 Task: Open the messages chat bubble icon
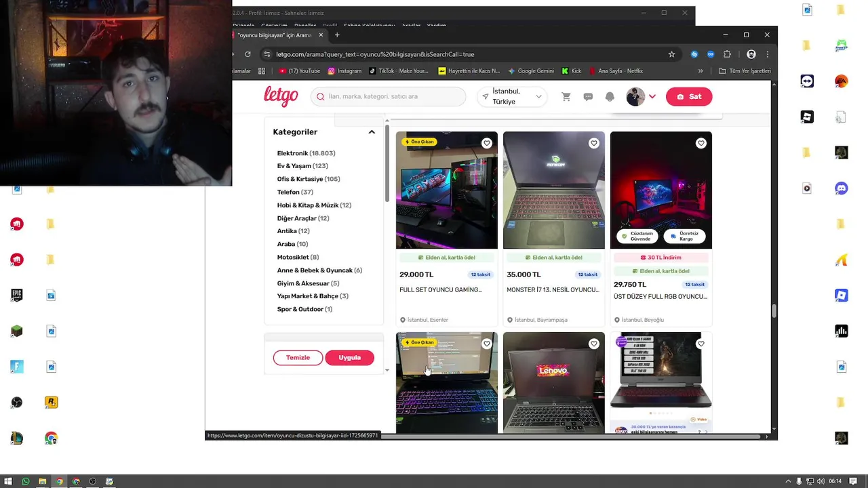(588, 97)
